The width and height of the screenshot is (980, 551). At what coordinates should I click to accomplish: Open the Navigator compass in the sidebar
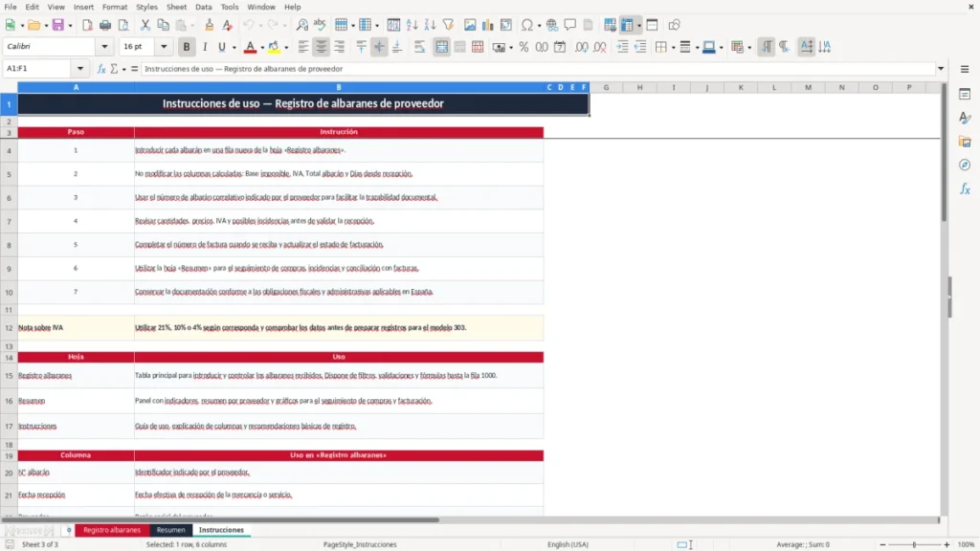pyautogui.click(x=965, y=165)
